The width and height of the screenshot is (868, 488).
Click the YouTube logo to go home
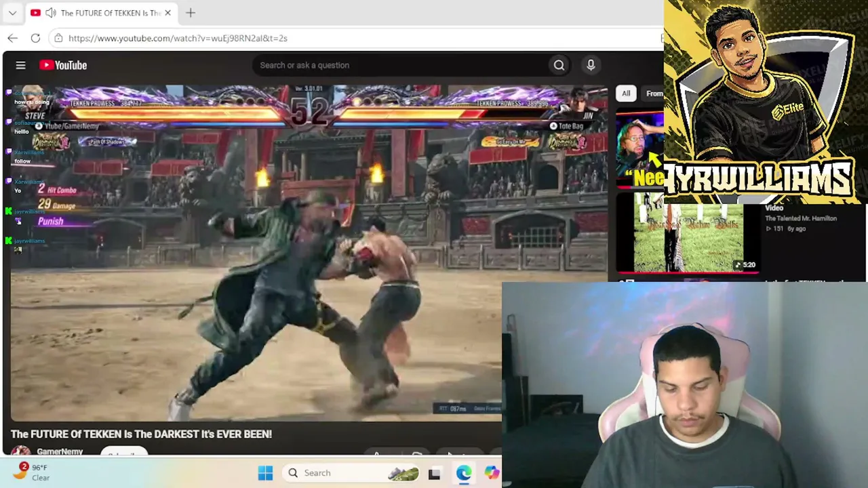63,65
